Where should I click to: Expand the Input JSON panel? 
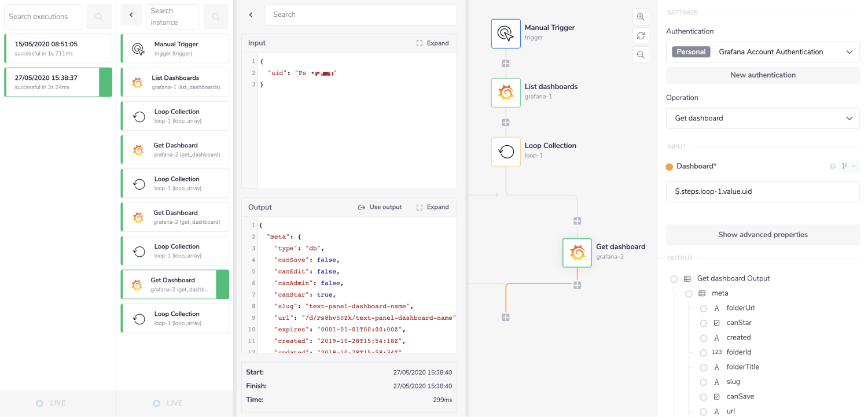433,43
